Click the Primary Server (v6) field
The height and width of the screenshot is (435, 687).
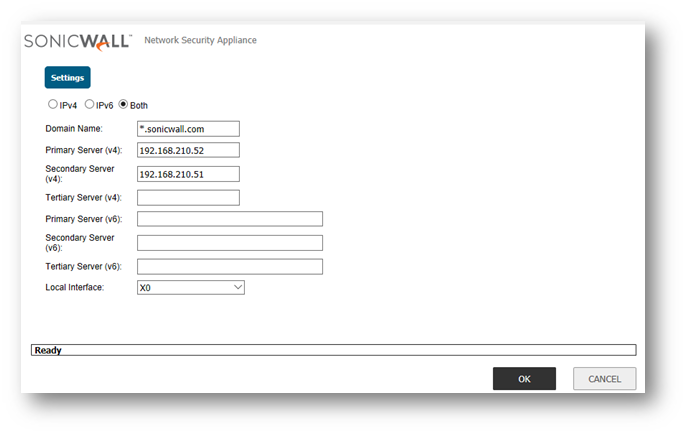230,219
